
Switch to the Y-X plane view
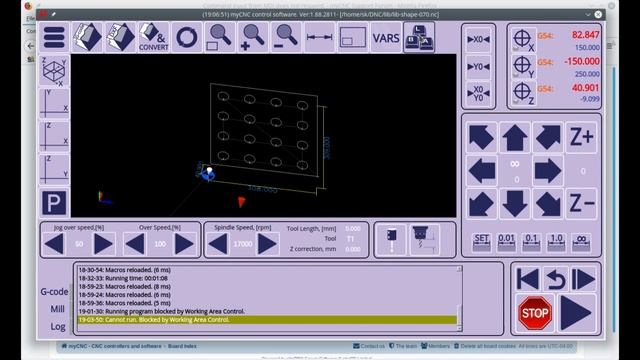point(54,104)
